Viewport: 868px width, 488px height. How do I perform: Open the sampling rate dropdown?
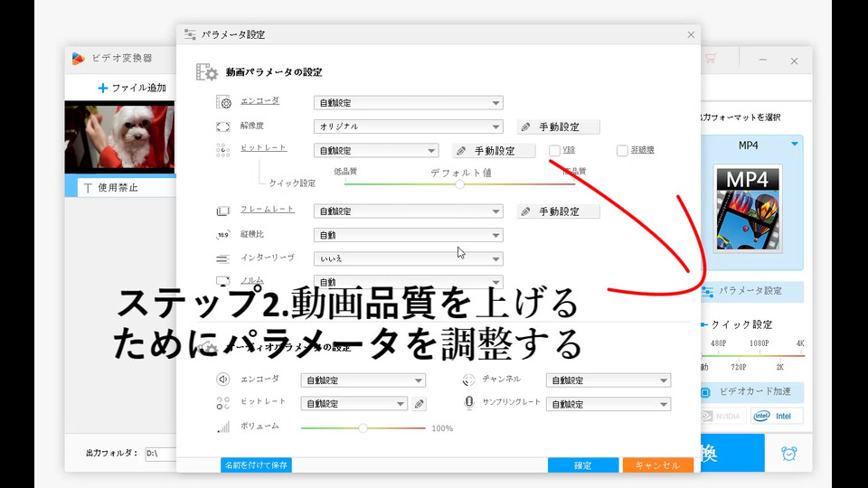[608, 405]
